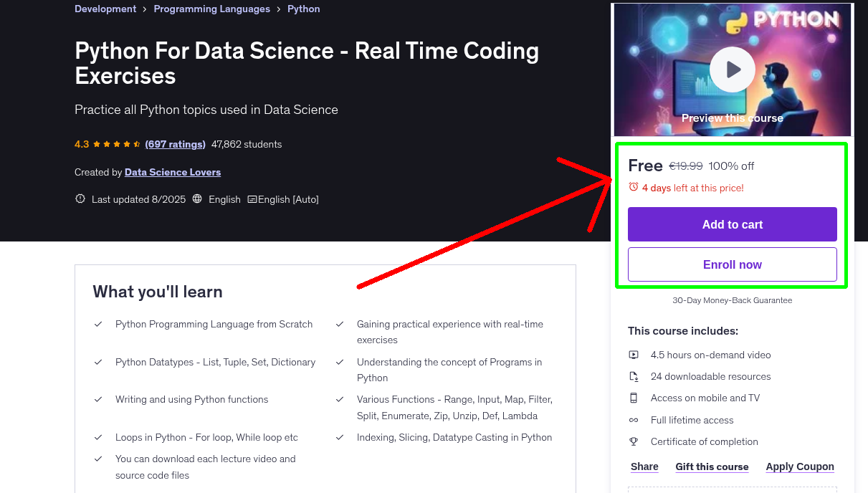The height and width of the screenshot is (493, 868).
Task: Click the certificate trophy icon
Action: click(x=634, y=441)
